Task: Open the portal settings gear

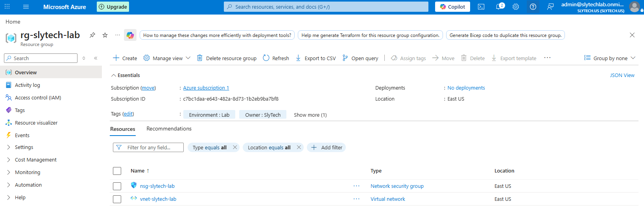Action: click(516, 7)
